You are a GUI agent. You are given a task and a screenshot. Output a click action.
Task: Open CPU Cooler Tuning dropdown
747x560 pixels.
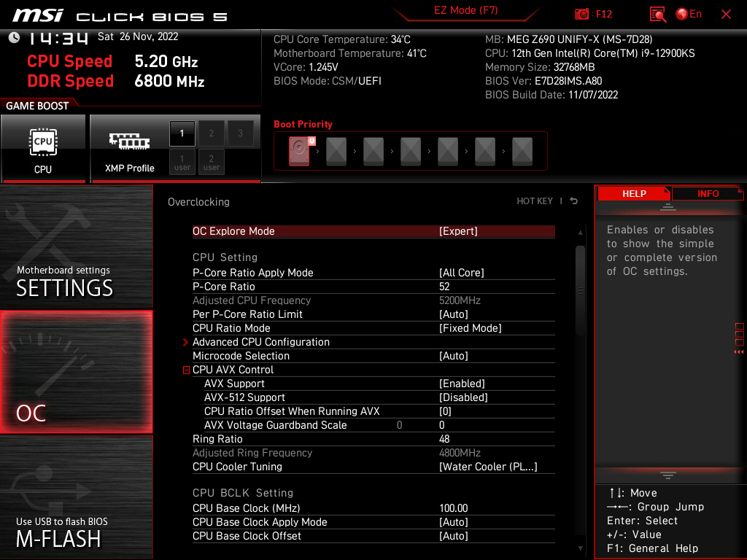373,467
